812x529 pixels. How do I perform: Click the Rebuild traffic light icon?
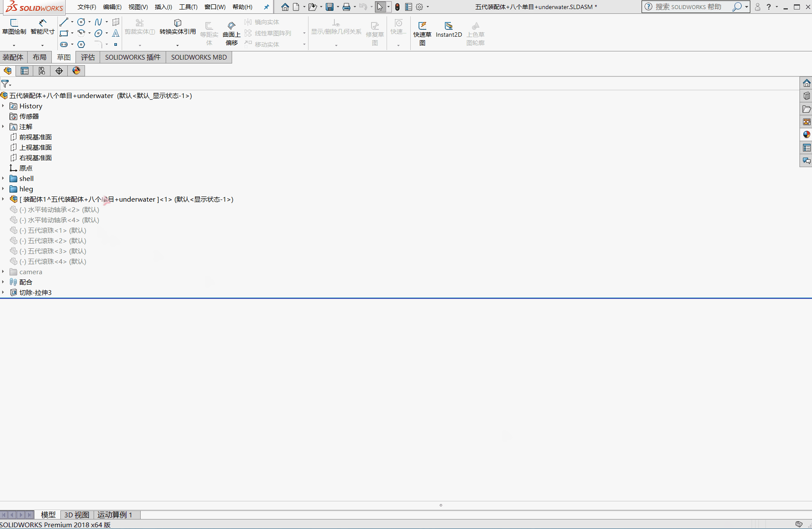tap(397, 7)
